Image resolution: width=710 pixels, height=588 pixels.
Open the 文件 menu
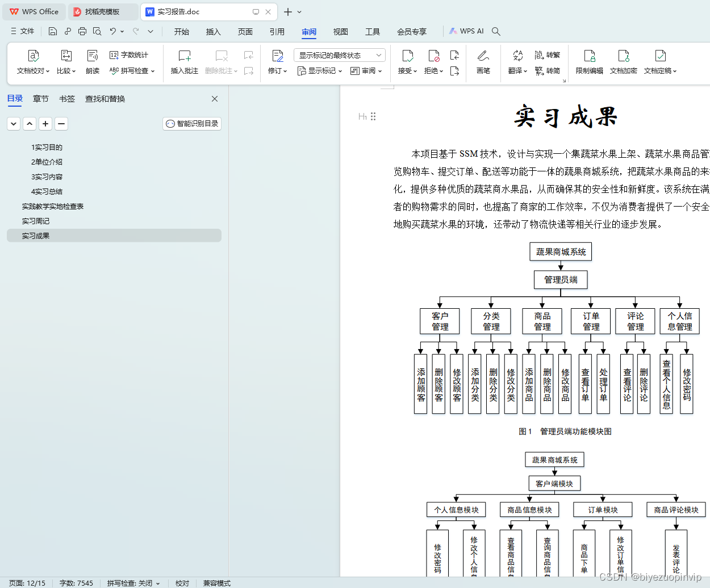tap(23, 31)
